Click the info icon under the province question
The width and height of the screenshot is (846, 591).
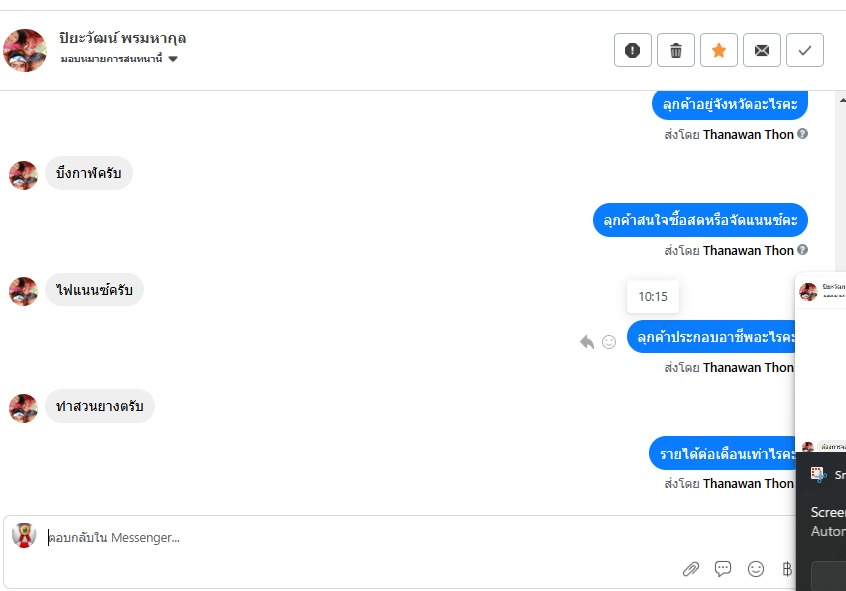tap(803, 134)
